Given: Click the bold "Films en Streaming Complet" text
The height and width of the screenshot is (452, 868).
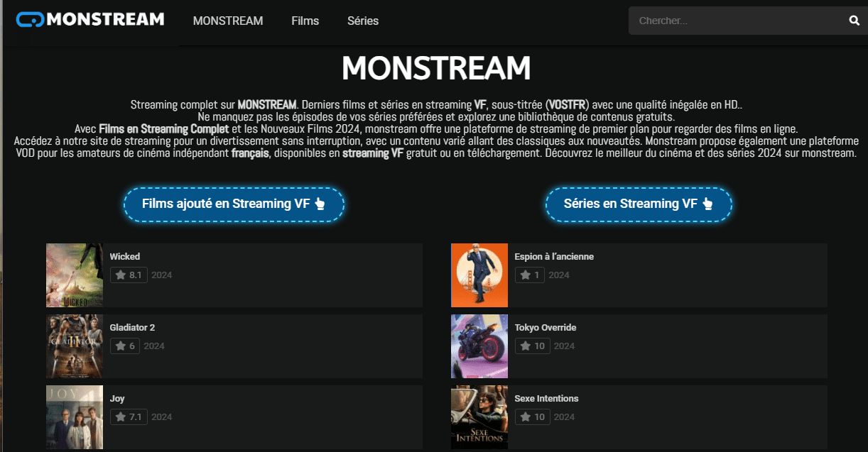Looking at the screenshot, I should coord(164,129).
